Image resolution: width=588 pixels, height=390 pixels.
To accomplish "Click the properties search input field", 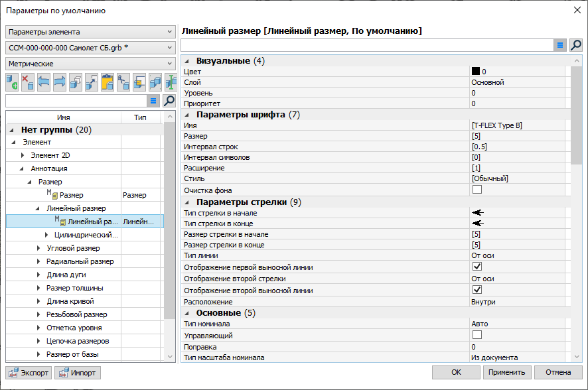I will tap(367, 45).
